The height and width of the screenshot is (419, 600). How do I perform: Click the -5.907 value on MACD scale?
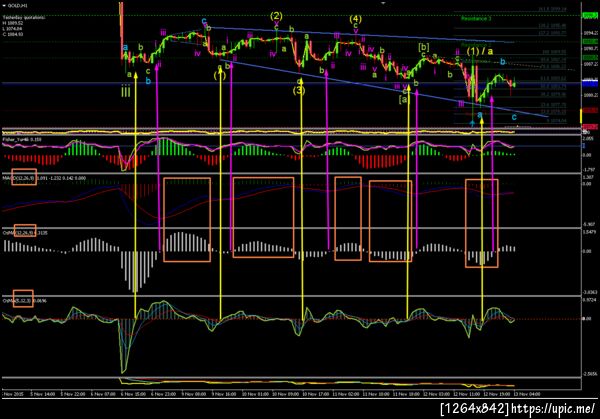click(x=589, y=224)
